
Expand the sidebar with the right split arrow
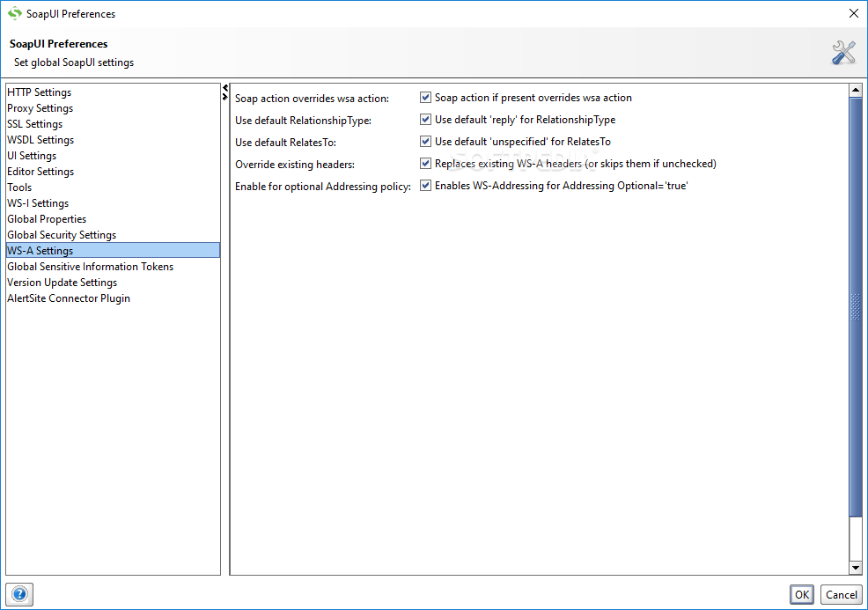(225, 97)
